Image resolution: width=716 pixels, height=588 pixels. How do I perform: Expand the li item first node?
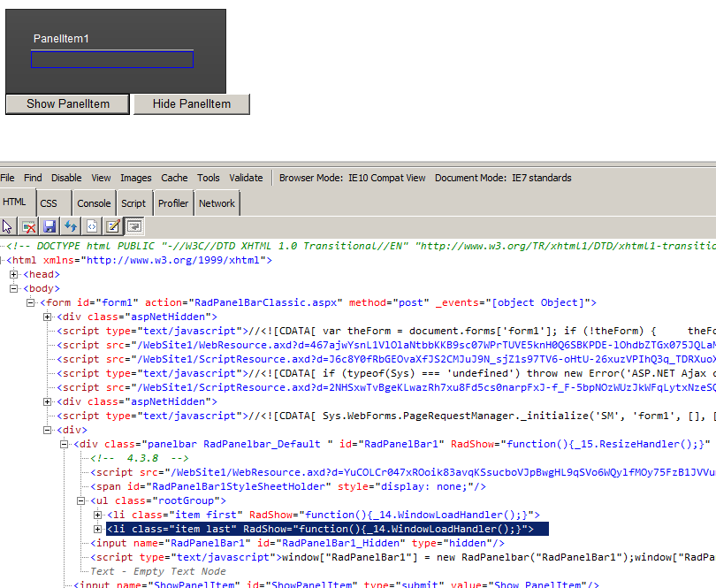pos(97,515)
